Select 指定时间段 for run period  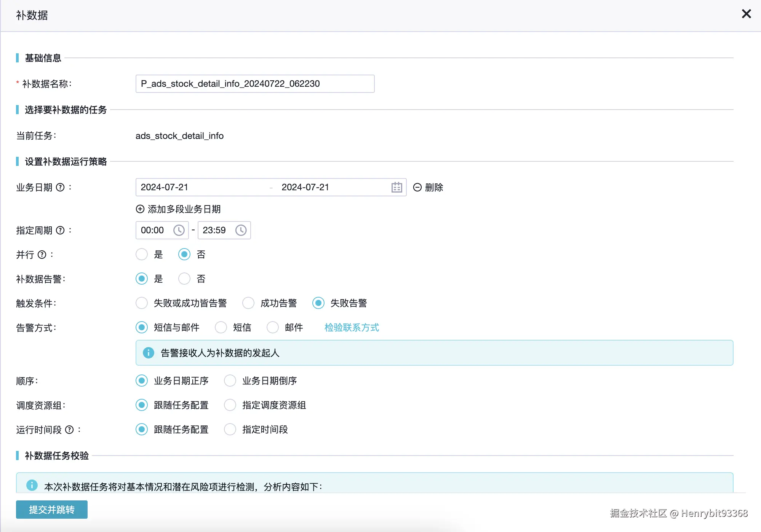pyautogui.click(x=230, y=429)
